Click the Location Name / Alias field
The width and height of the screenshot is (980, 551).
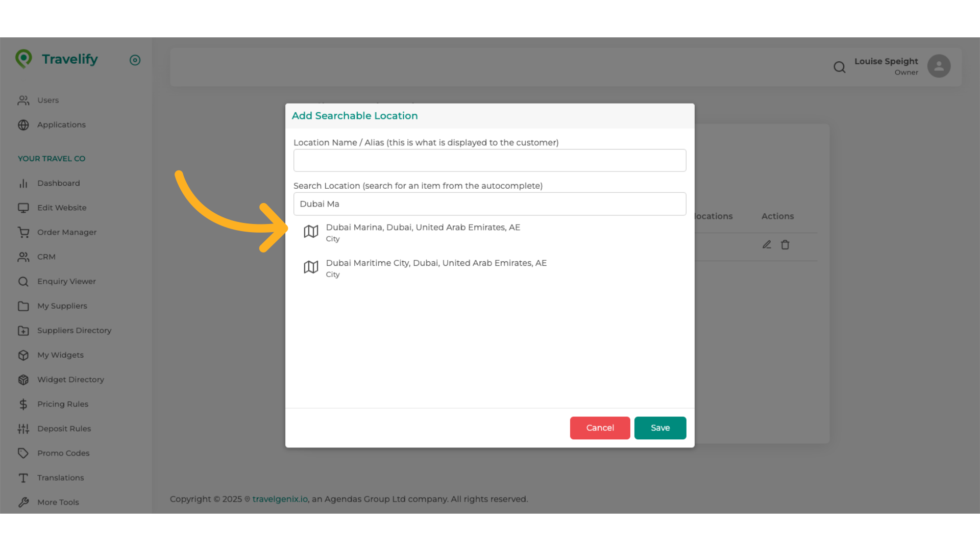coord(489,161)
